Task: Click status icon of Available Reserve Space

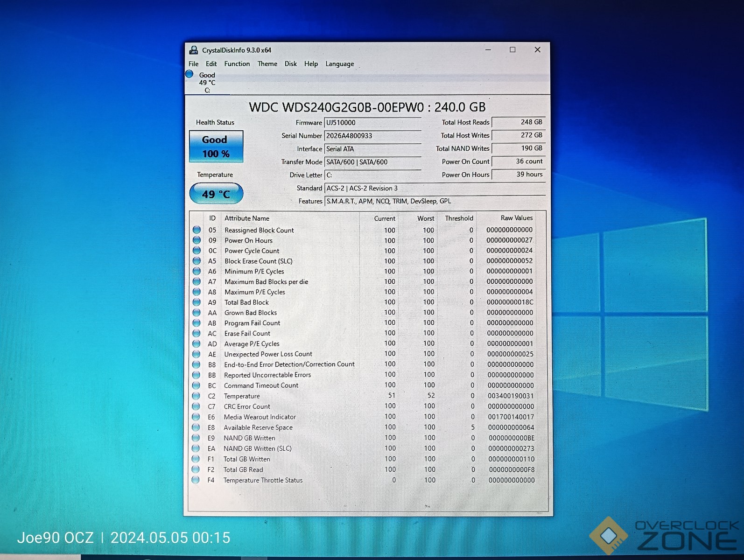Action: (x=197, y=427)
